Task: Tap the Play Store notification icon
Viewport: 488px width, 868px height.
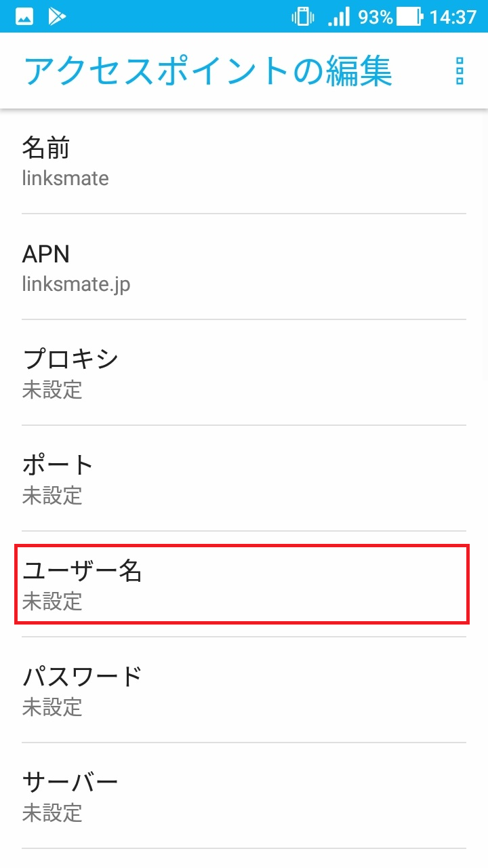Action: pos(58,16)
